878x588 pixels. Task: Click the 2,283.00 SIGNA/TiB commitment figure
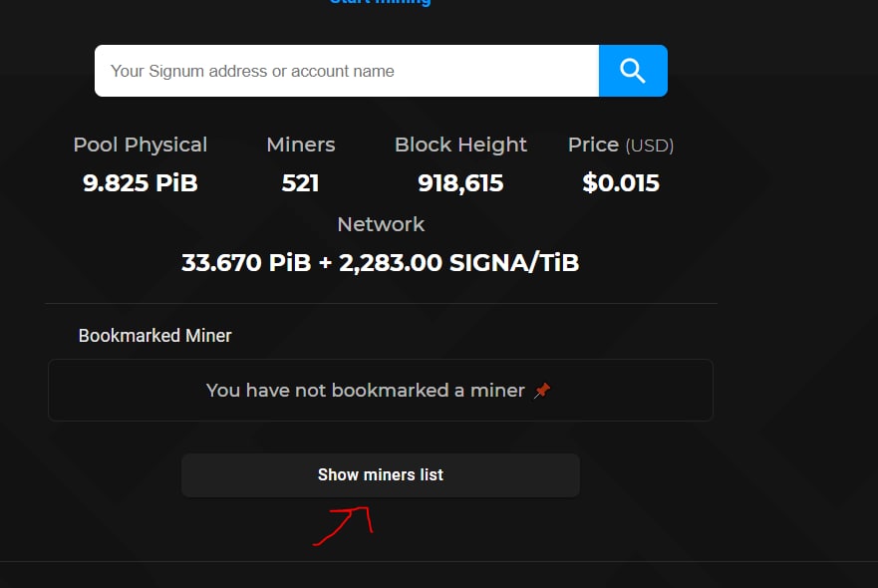click(459, 263)
